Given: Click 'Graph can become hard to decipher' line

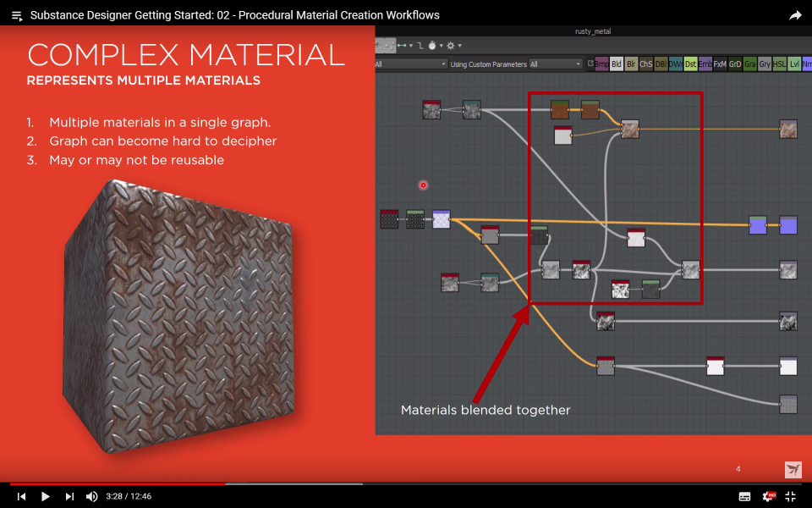Looking at the screenshot, I should click(163, 141).
